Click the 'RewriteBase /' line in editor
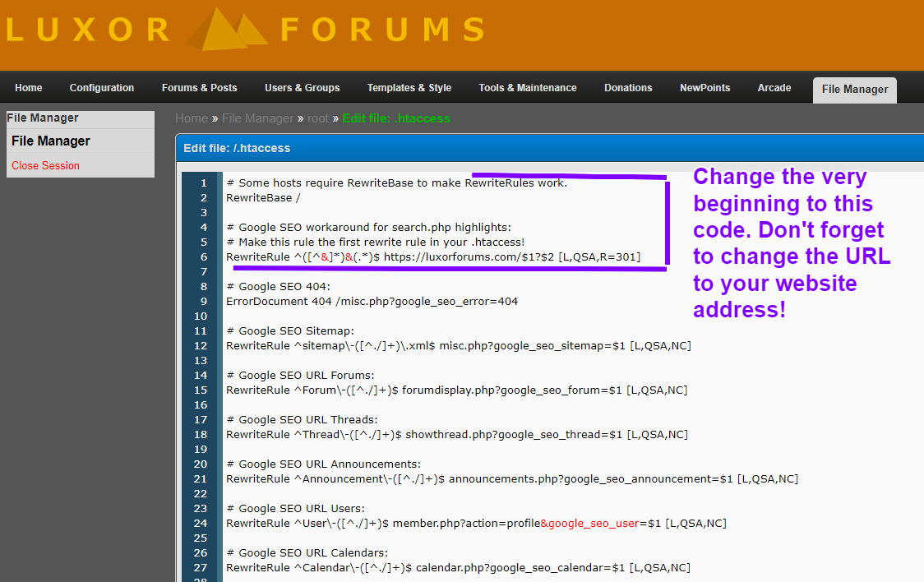The width and height of the screenshot is (924, 582). pos(263,198)
